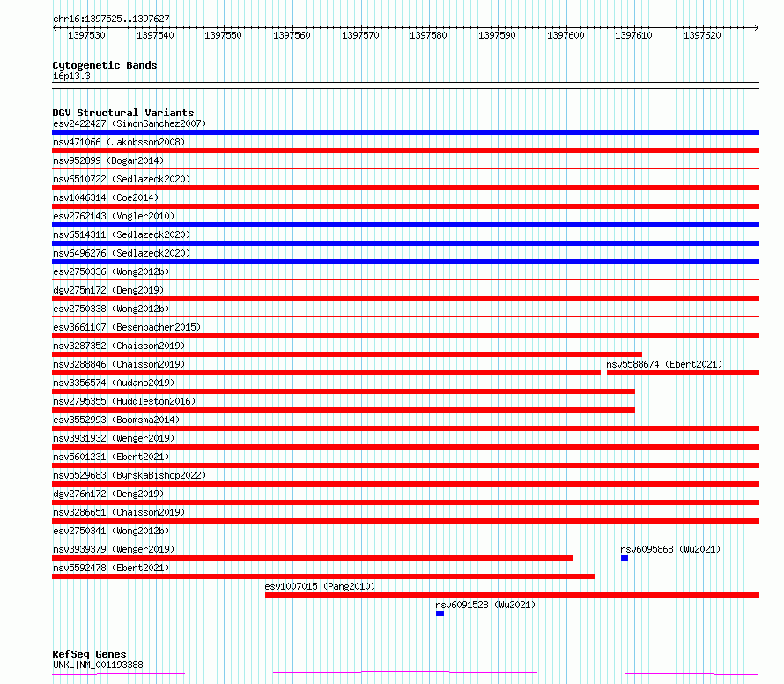The image size is (784, 684).
Task: Open the nsv1046314 (Coe2014) variant
Action: (106, 197)
